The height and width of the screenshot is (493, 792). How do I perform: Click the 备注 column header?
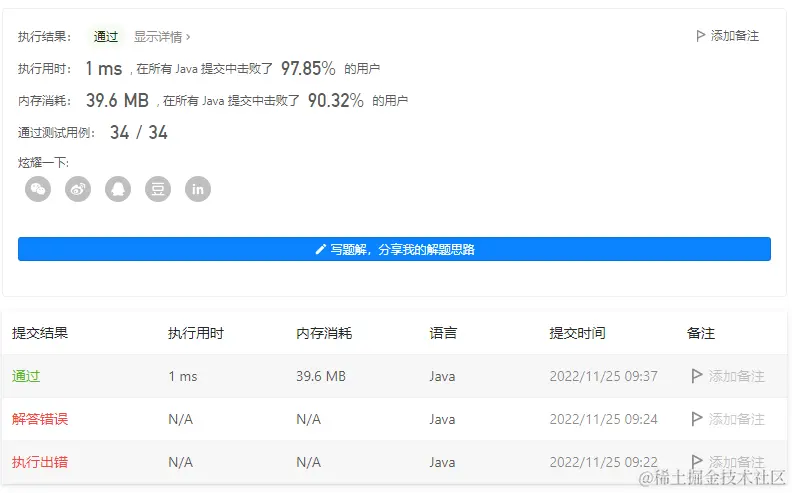click(x=701, y=333)
